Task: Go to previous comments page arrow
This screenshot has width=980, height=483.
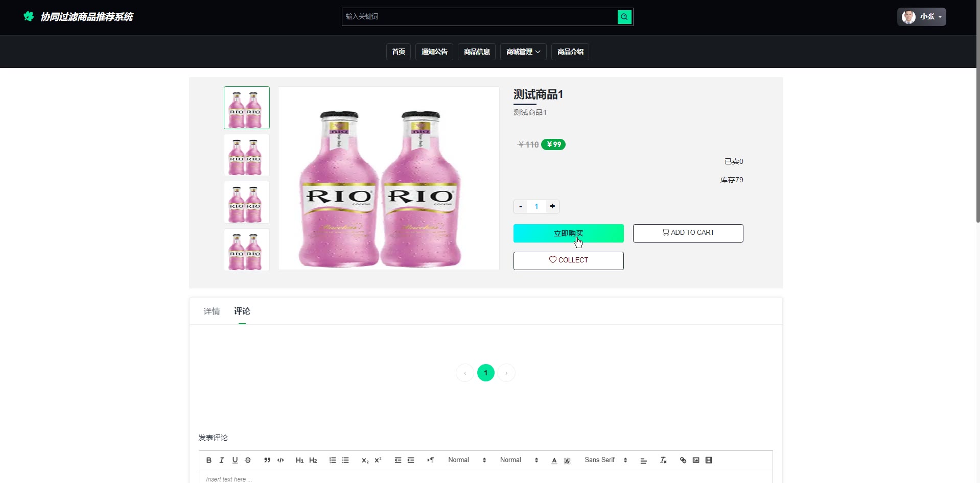Action: point(465,373)
